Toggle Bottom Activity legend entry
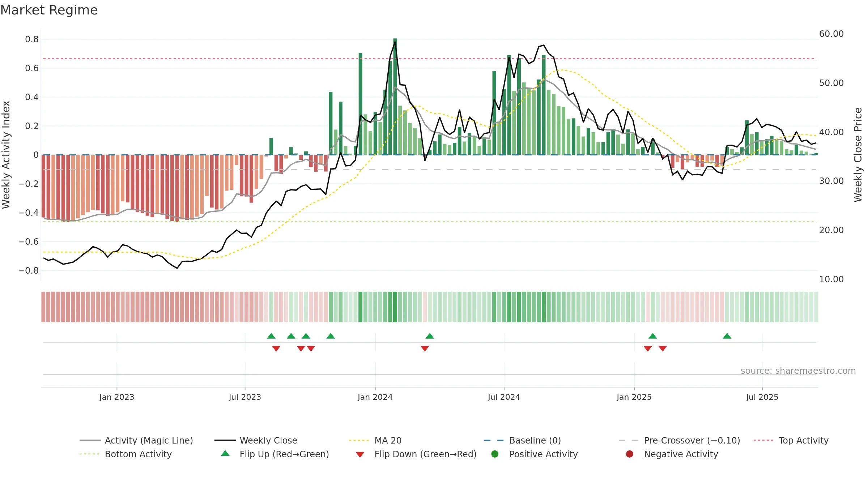 (x=125, y=454)
